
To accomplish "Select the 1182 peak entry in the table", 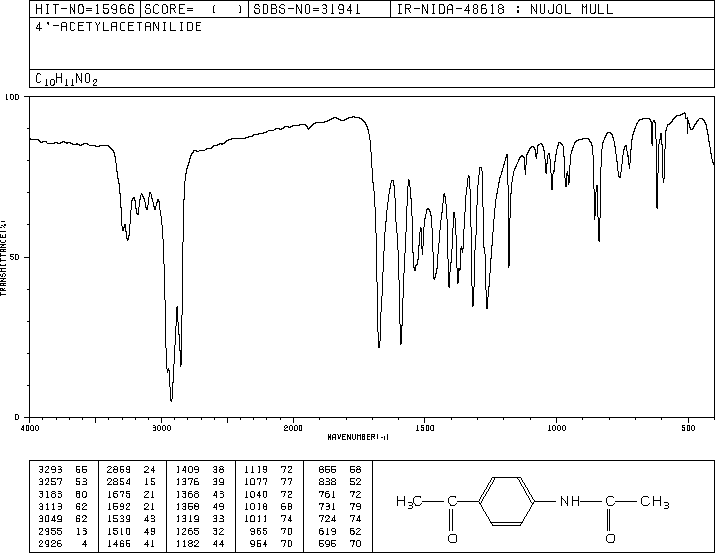I will (200, 544).
